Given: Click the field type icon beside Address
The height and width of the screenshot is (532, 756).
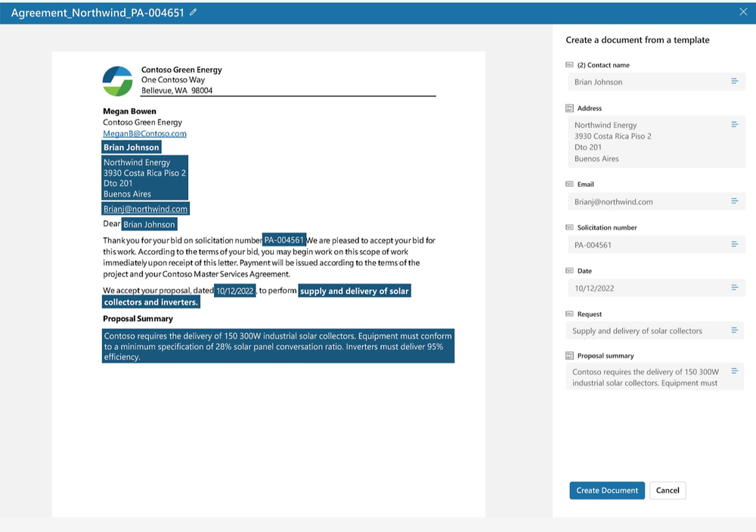Looking at the screenshot, I should coord(569,108).
